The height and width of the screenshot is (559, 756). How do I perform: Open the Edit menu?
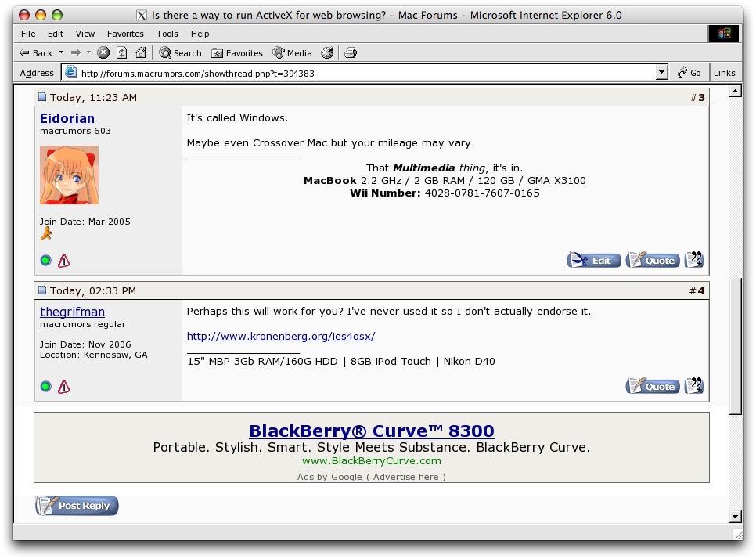55,34
